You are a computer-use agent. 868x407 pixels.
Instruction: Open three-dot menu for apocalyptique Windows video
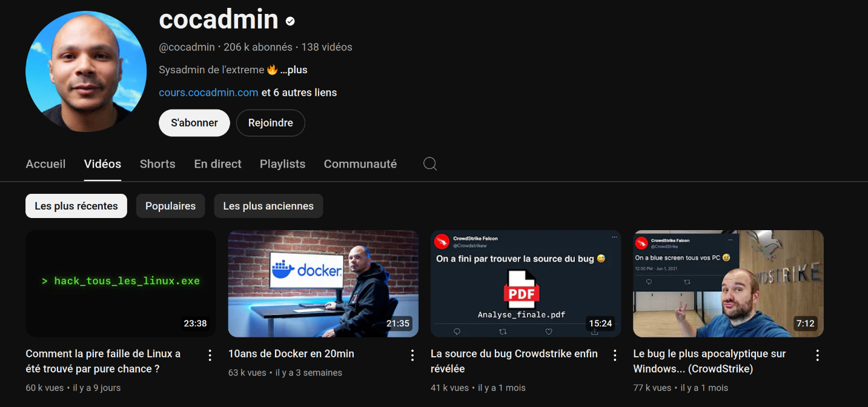coord(817,356)
